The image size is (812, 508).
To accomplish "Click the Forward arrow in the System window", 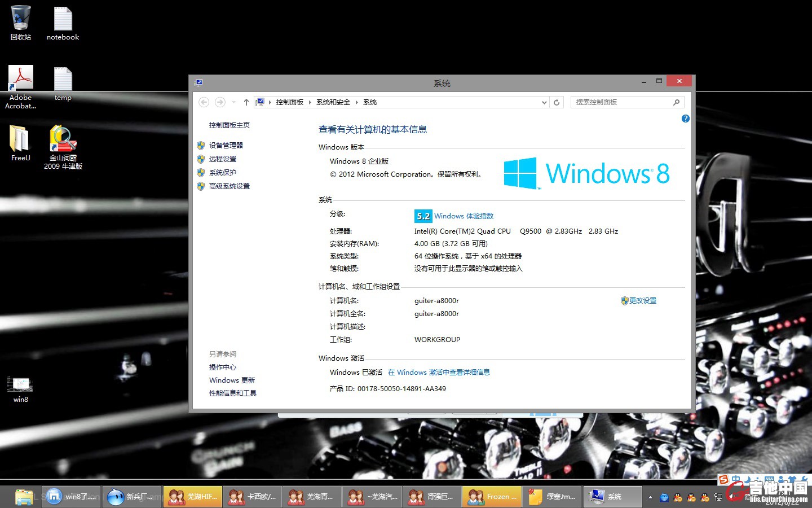I will coord(220,102).
